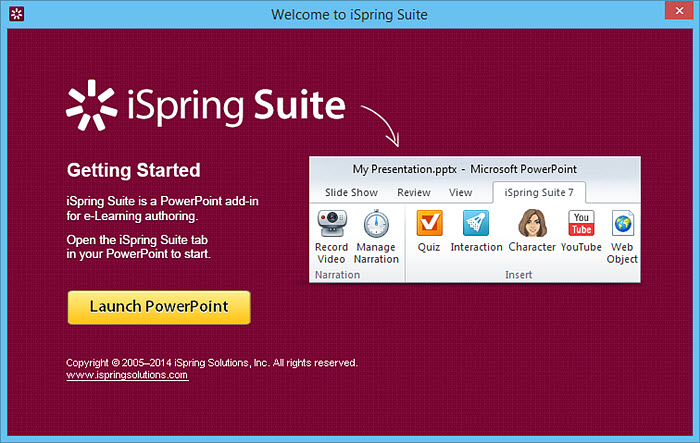Click the Insert group label
The image size is (700, 443).
[x=518, y=275]
